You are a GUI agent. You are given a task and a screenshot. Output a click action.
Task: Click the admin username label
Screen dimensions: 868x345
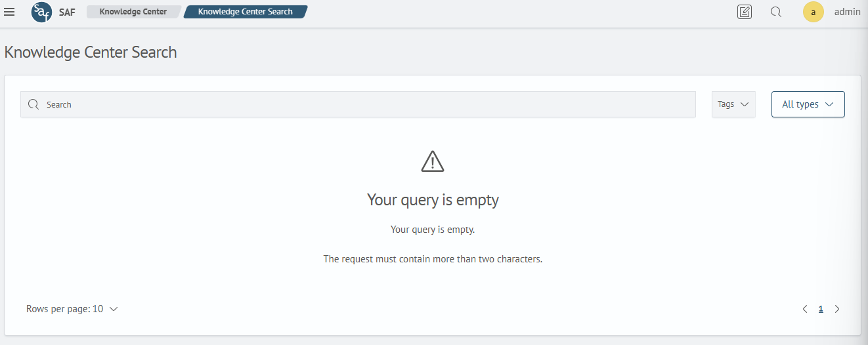847,12
